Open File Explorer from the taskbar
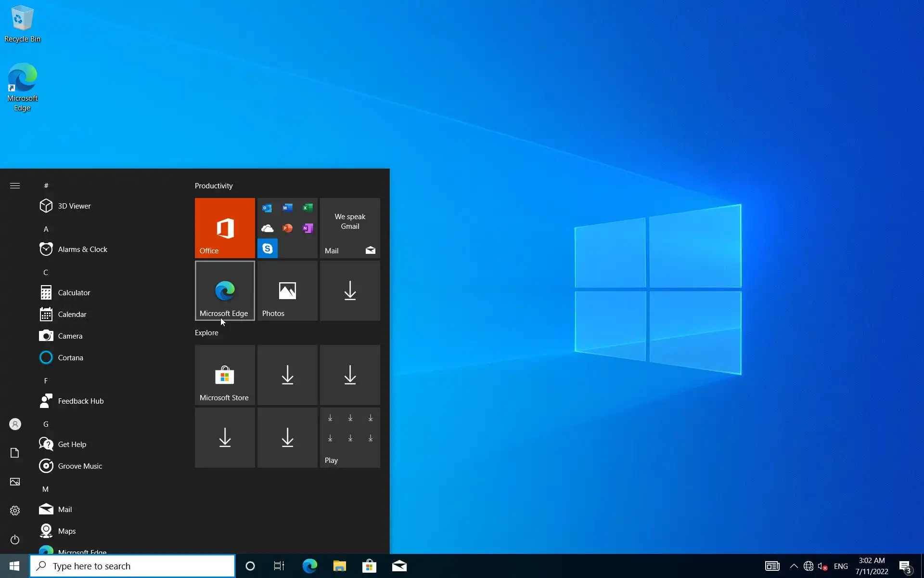The image size is (924, 578). pyautogui.click(x=339, y=566)
